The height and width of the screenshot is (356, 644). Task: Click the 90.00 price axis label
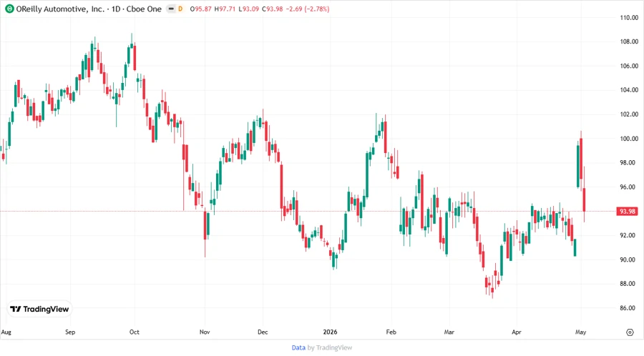click(x=628, y=259)
